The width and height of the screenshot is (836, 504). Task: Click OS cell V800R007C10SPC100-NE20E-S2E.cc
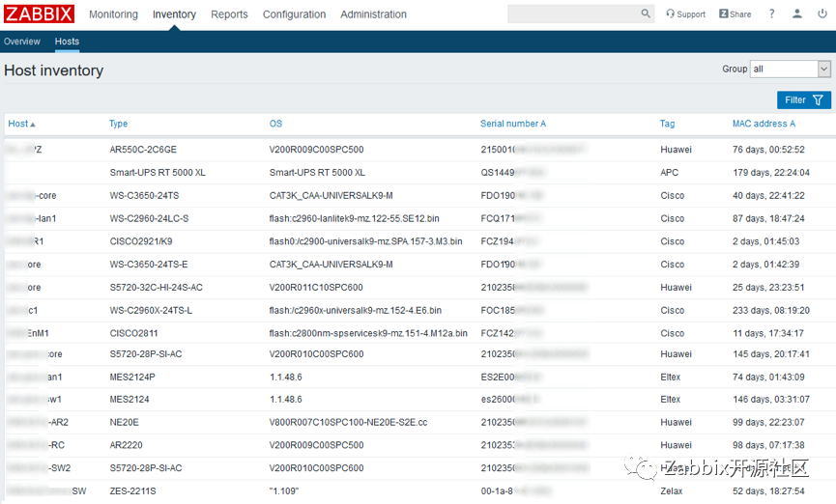[x=348, y=422]
